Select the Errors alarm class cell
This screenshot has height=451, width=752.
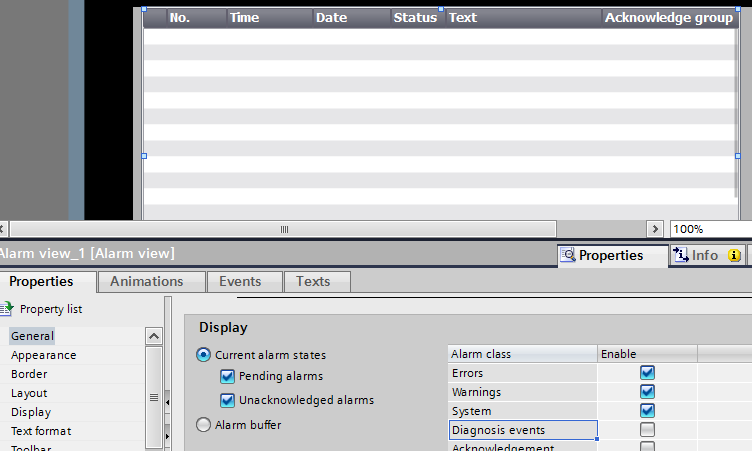tap(523, 373)
